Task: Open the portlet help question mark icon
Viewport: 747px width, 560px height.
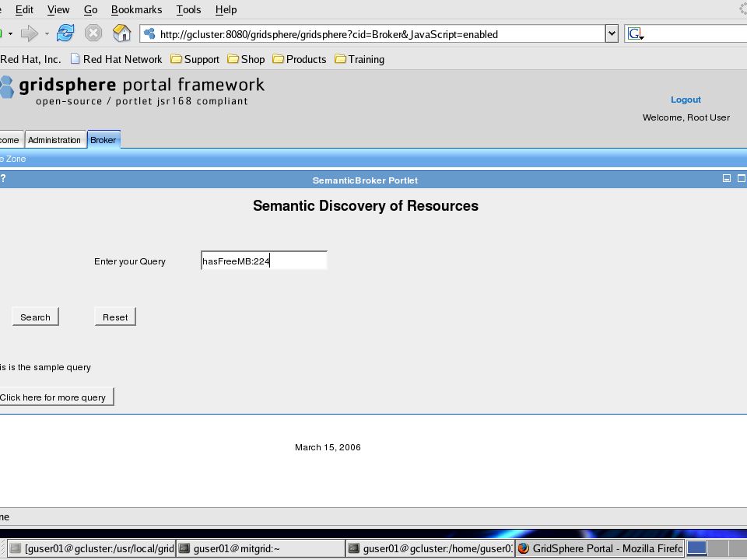Action: [x=3, y=179]
